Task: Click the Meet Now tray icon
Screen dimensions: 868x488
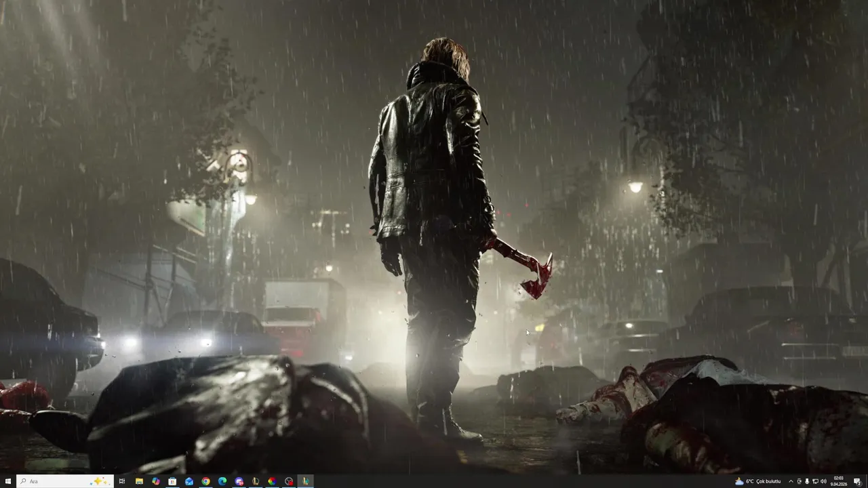Action: point(799,481)
